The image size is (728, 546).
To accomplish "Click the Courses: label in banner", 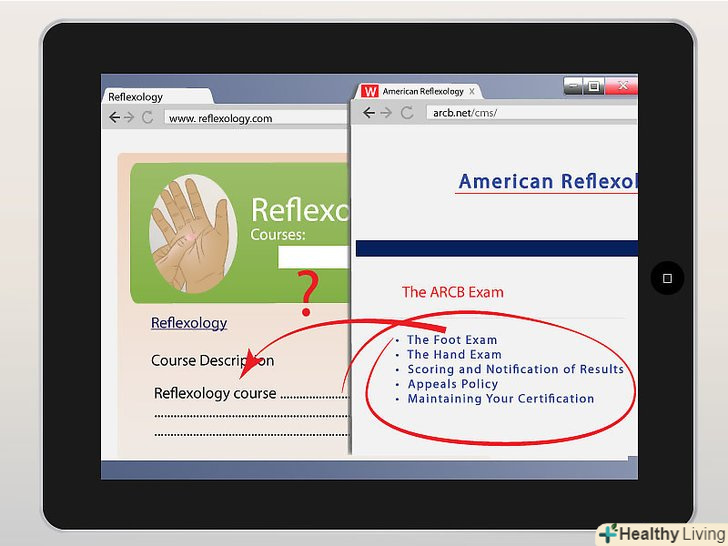I will 278,234.
